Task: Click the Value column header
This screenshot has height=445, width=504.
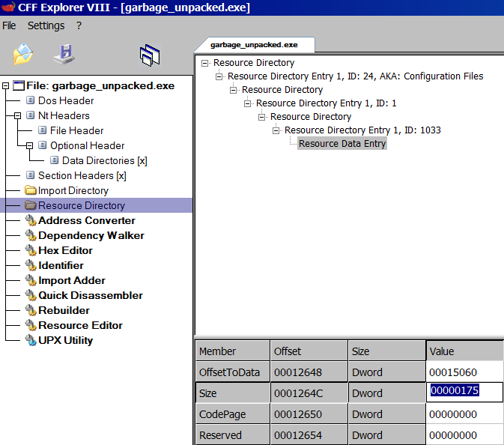Action: 465,351
